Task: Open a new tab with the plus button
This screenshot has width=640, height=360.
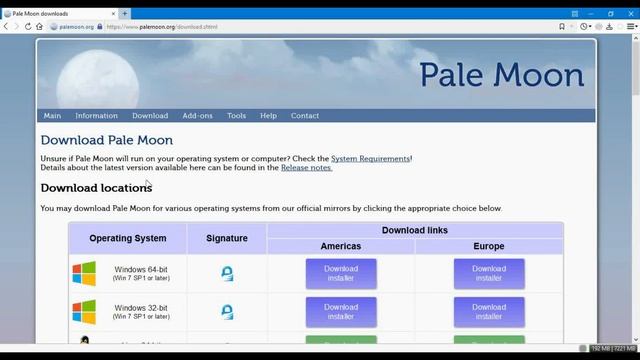Action: tap(125, 13)
